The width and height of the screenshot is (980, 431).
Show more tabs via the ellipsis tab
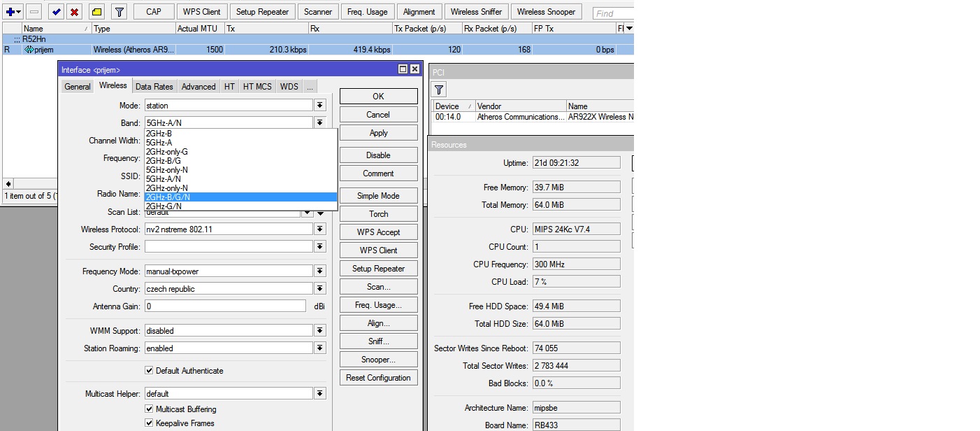click(x=310, y=87)
